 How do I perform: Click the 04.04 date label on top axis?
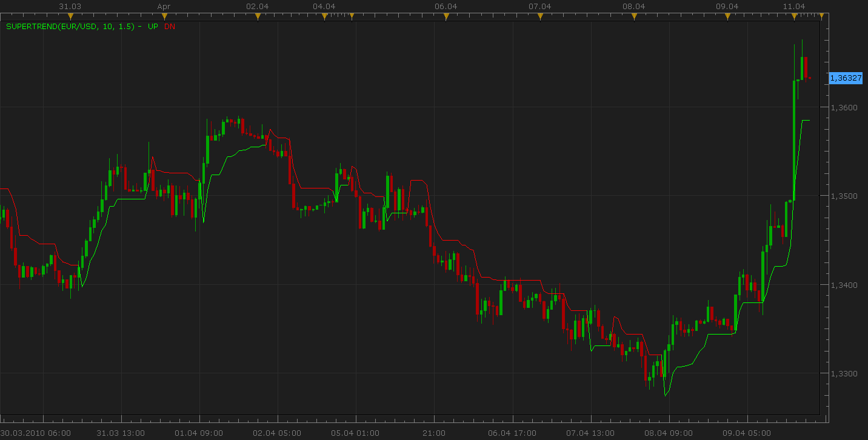click(x=324, y=6)
